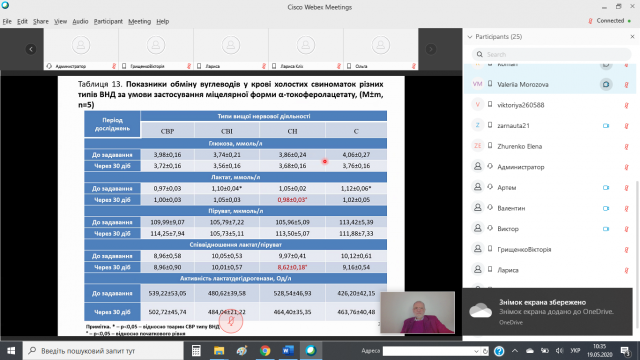Click the Calculator icon in the taskbar

(196, 351)
